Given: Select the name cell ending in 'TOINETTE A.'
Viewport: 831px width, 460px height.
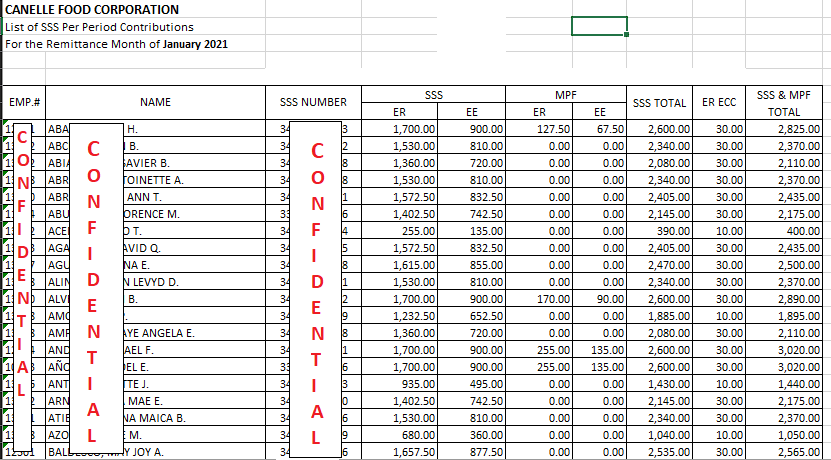Looking at the screenshot, I should (x=155, y=180).
